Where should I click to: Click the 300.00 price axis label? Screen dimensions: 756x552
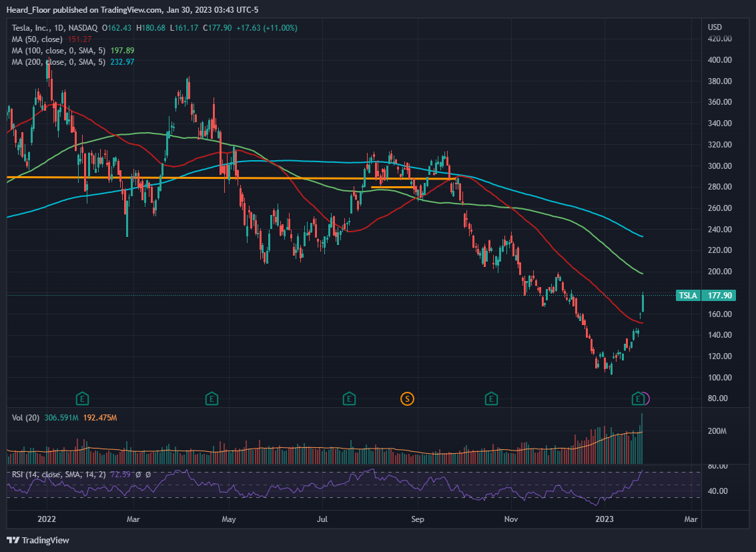[720, 166]
